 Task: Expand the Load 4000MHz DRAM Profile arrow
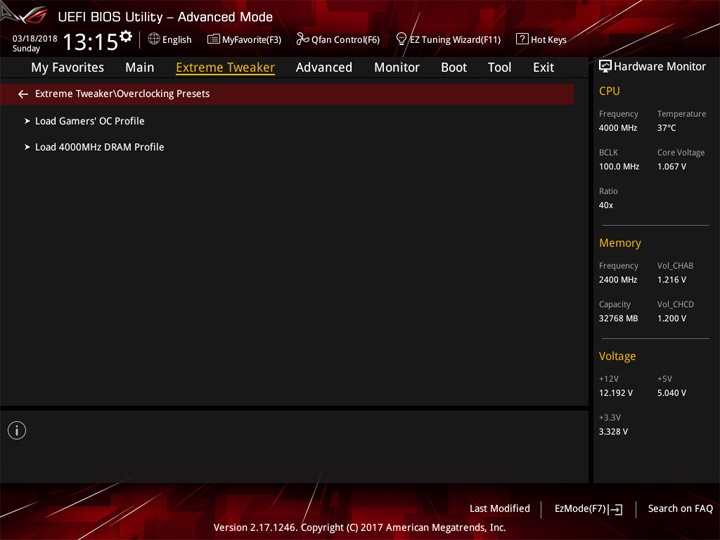pos(27,147)
